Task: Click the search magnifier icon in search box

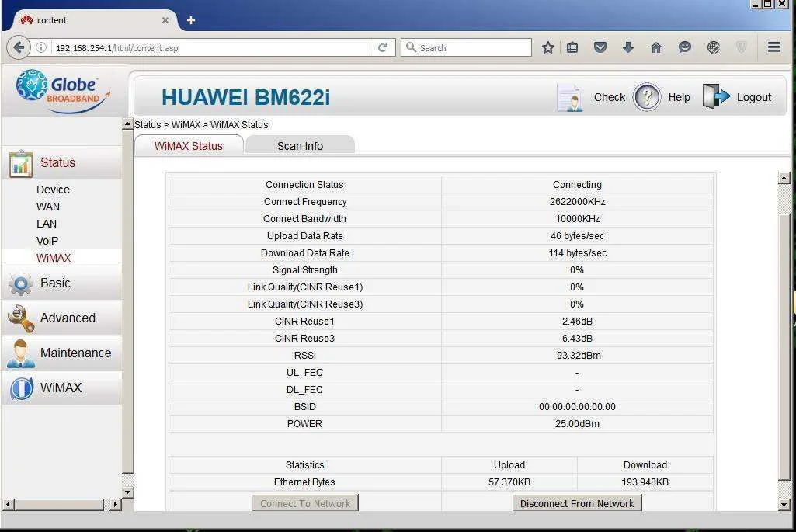Action: (411, 47)
